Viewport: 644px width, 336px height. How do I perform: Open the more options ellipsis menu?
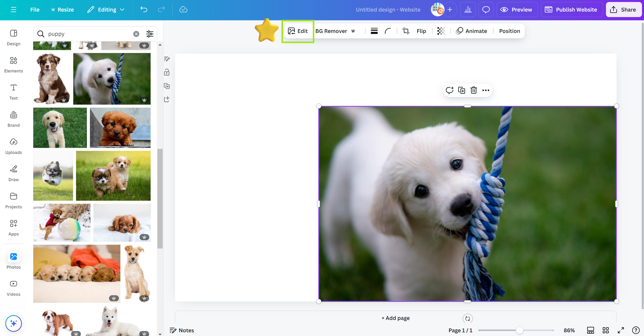tap(486, 90)
